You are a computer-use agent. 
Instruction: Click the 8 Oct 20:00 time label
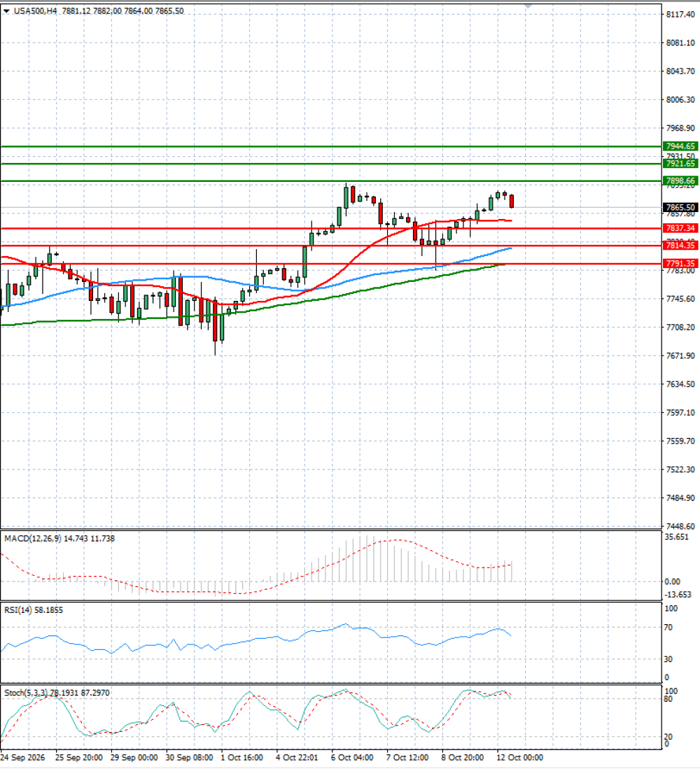[463, 757]
